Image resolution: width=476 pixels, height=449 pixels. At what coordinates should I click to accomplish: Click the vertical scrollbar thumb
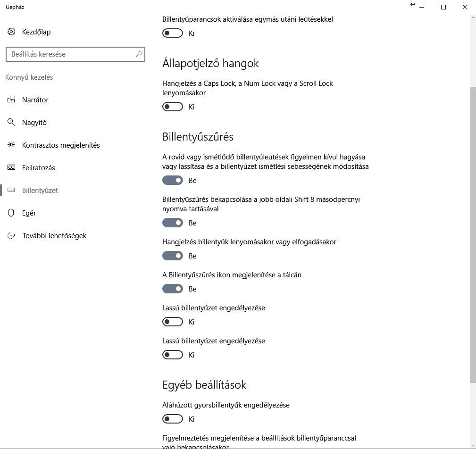click(x=473, y=235)
